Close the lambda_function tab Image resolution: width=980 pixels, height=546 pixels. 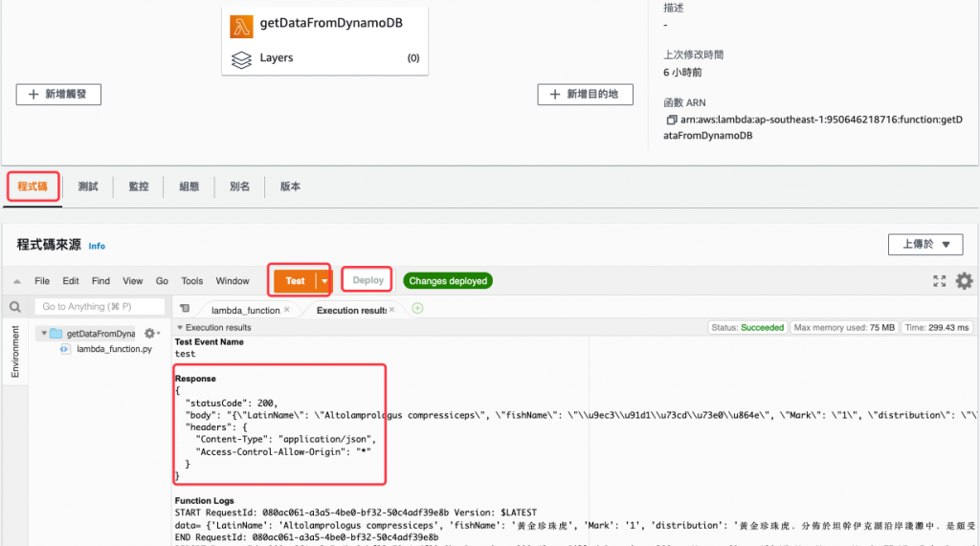[x=287, y=310]
